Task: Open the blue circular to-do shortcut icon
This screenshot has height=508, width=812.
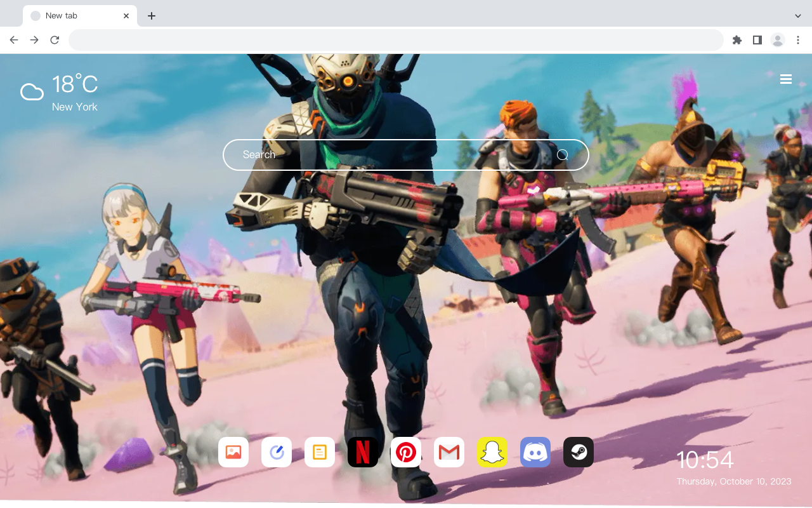Action: pyautogui.click(x=277, y=452)
